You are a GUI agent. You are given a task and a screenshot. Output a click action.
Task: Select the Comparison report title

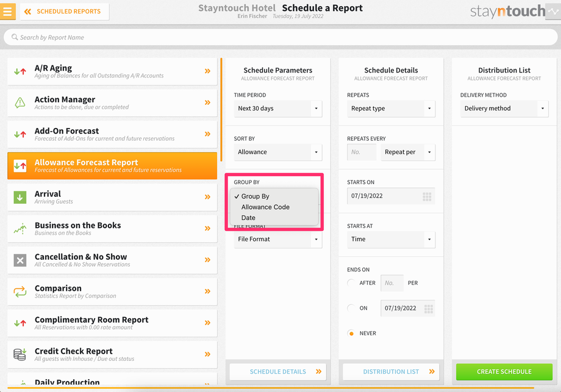(x=58, y=288)
